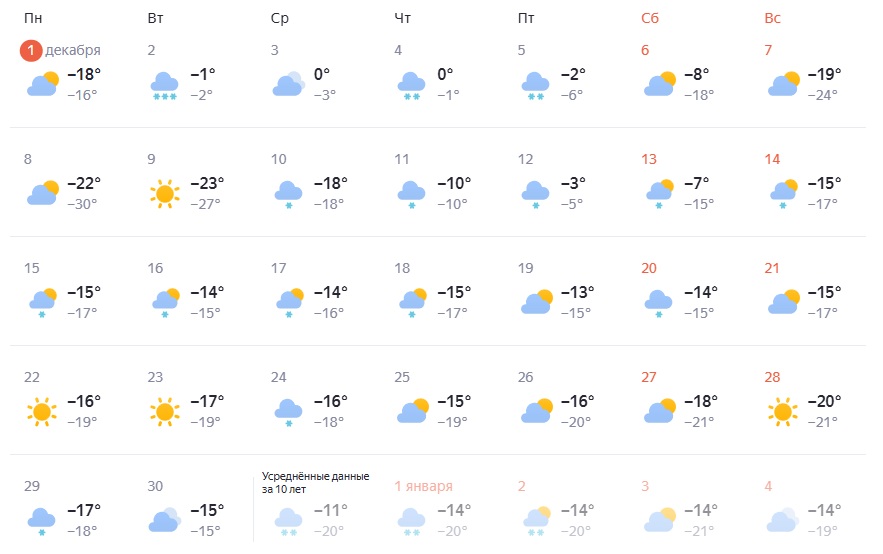Open the day numbered 25
Image resolution: width=883 pixels, height=554 pixels.
[403, 377]
